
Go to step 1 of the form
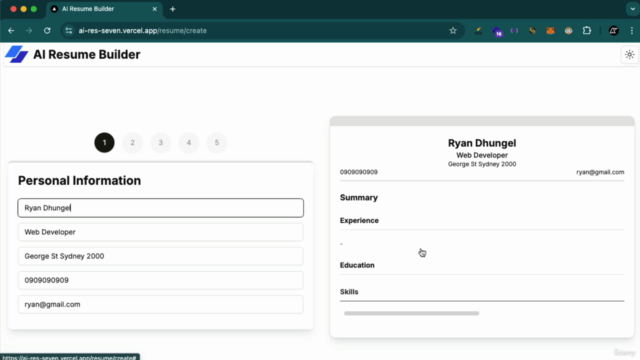[104, 142]
